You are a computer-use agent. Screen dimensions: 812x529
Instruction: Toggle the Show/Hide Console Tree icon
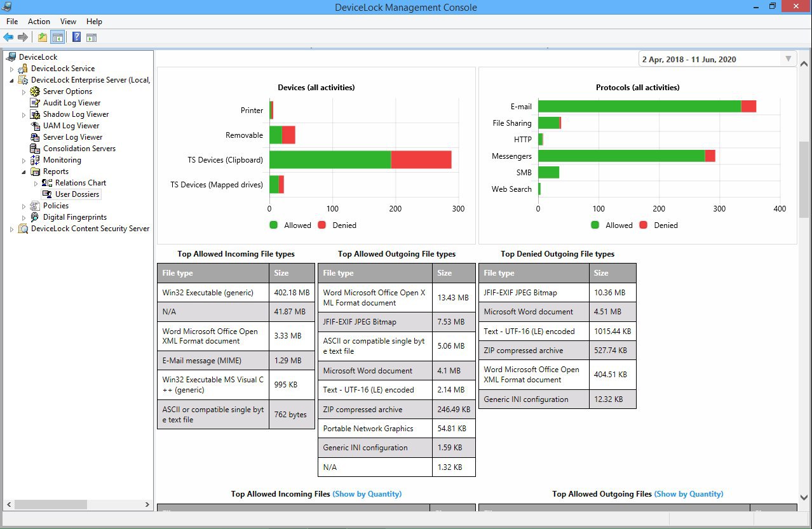click(x=58, y=37)
